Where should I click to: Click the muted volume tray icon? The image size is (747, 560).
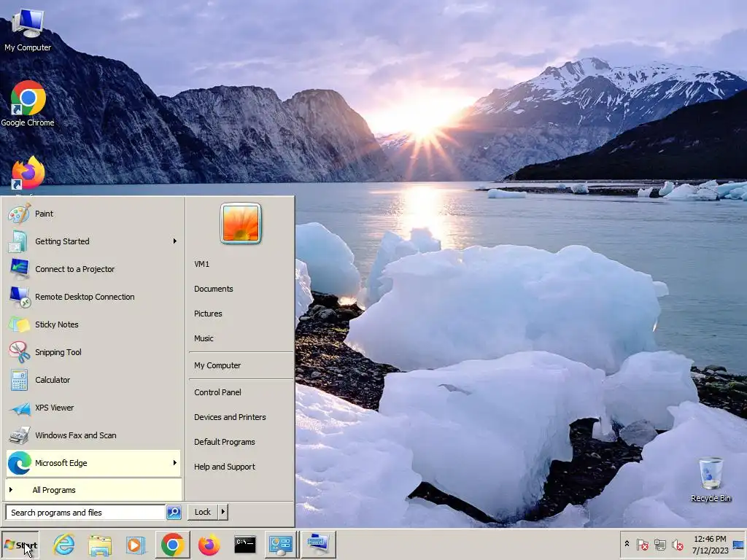tap(677, 544)
